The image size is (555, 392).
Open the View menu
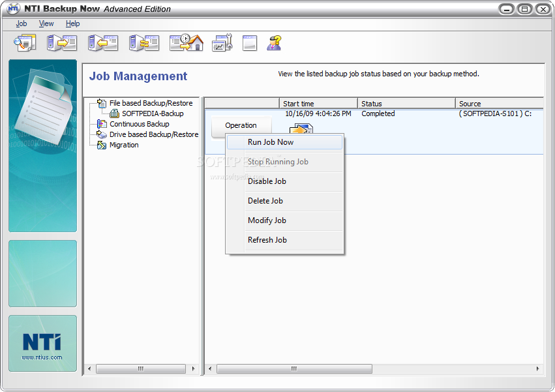(46, 23)
